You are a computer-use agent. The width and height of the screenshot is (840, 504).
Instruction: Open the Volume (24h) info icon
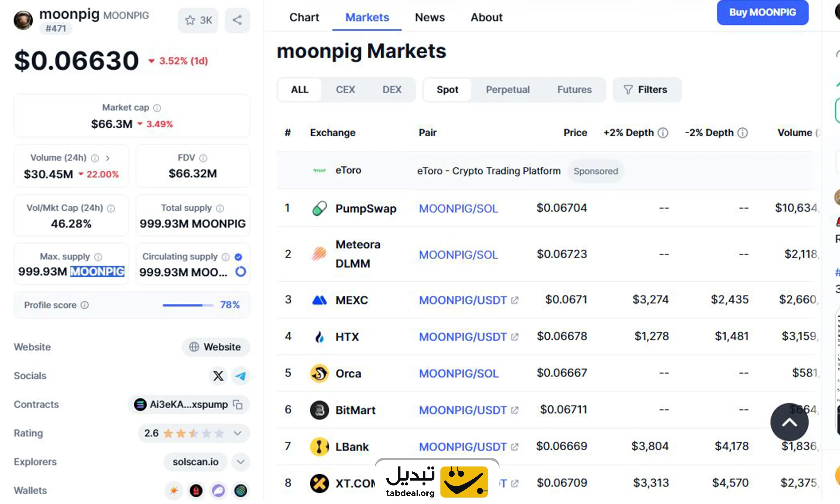95,158
